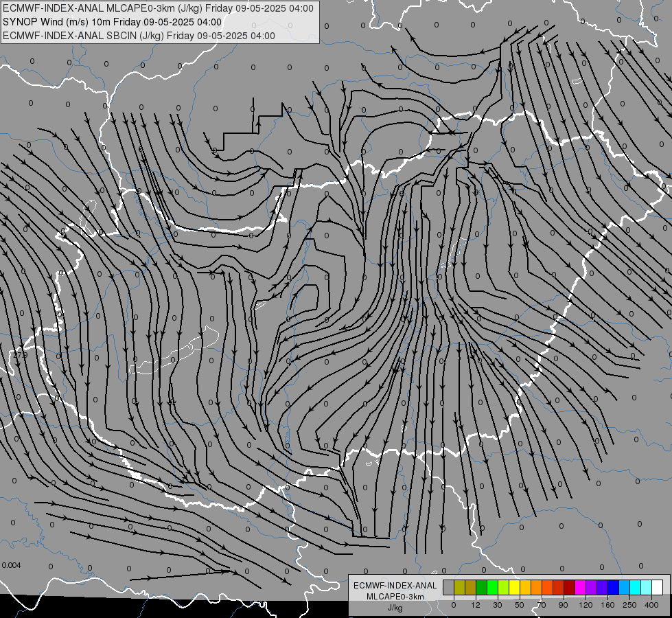Click 'MLCAPE0-3km' title in the bottom legend
672x618 pixels.
click(x=395, y=597)
